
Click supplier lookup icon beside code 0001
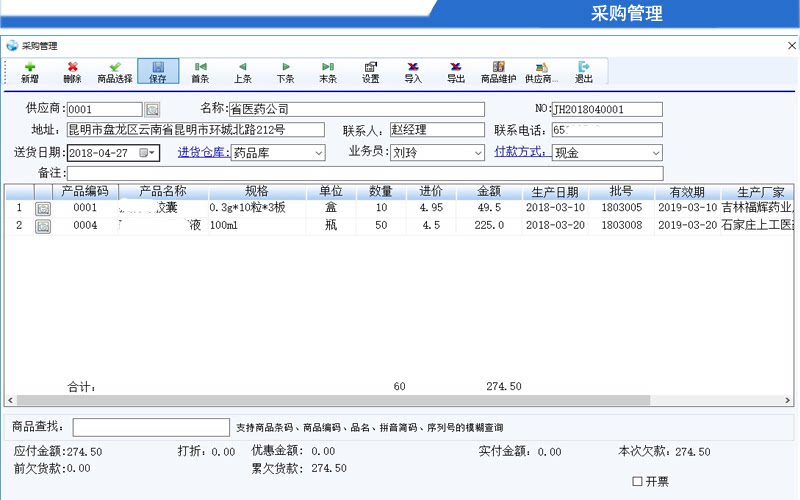pos(152,109)
